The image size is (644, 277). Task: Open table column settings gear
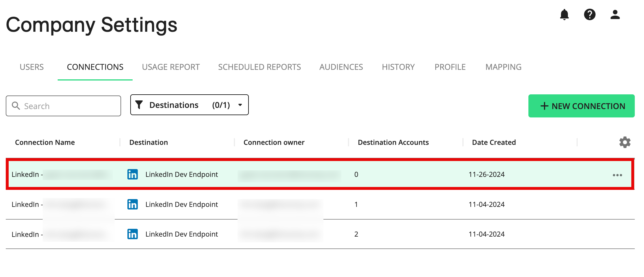click(x=625, y=142)
